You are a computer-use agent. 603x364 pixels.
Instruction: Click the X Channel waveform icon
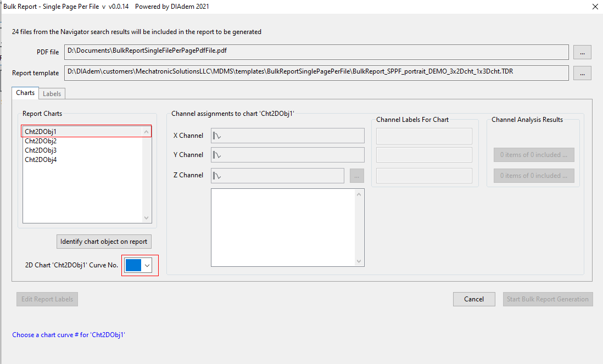click(x=217, y=136)
